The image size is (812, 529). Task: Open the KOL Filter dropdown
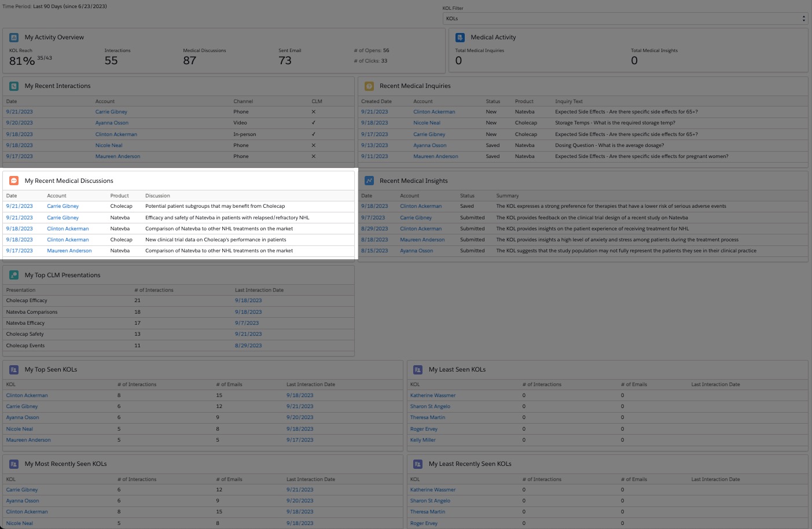coord(624,19)
